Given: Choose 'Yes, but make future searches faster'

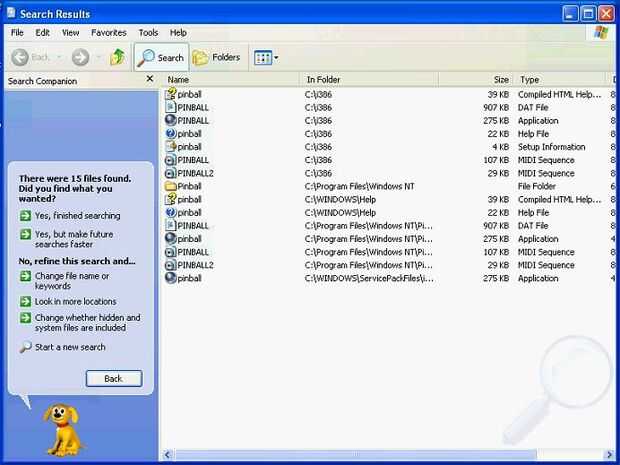Looking at the screenshot, I should [66, 239].
